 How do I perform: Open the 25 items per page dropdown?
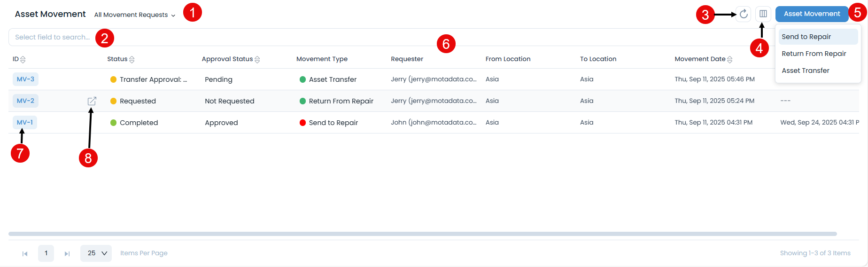[x=96, y=253]
